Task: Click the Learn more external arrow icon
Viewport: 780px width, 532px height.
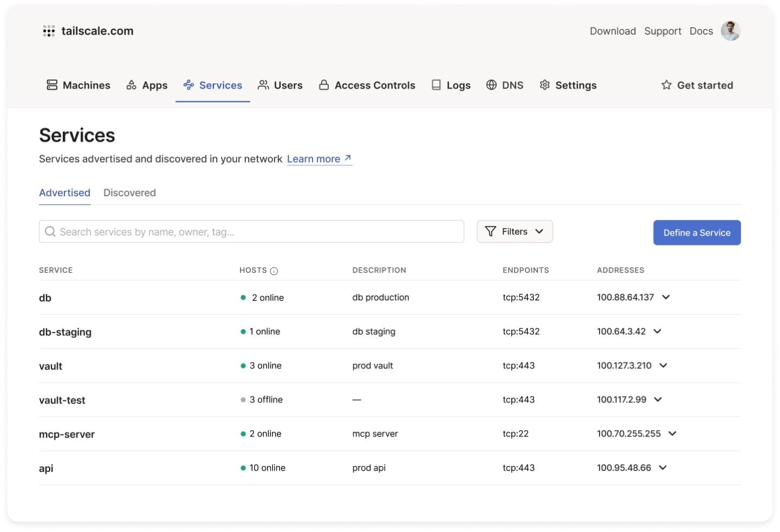Action: point(348,158)
